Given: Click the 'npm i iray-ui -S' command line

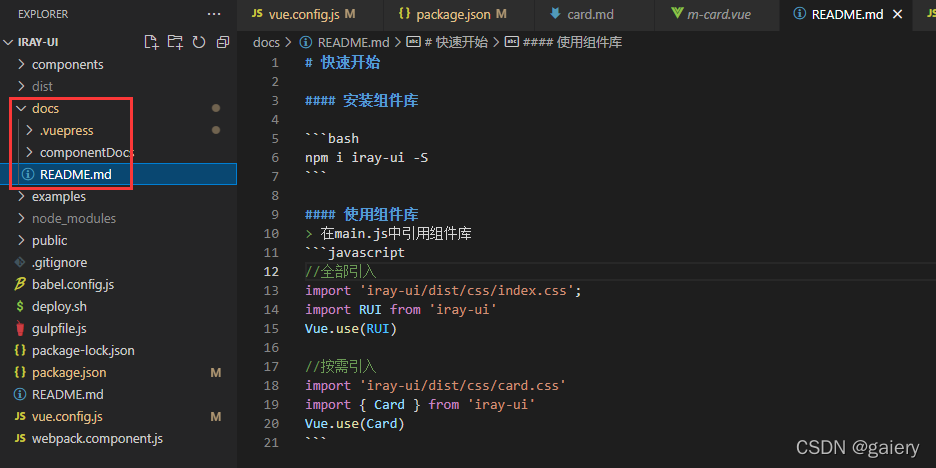Looking at the screenshot, I should pos(367,158).
